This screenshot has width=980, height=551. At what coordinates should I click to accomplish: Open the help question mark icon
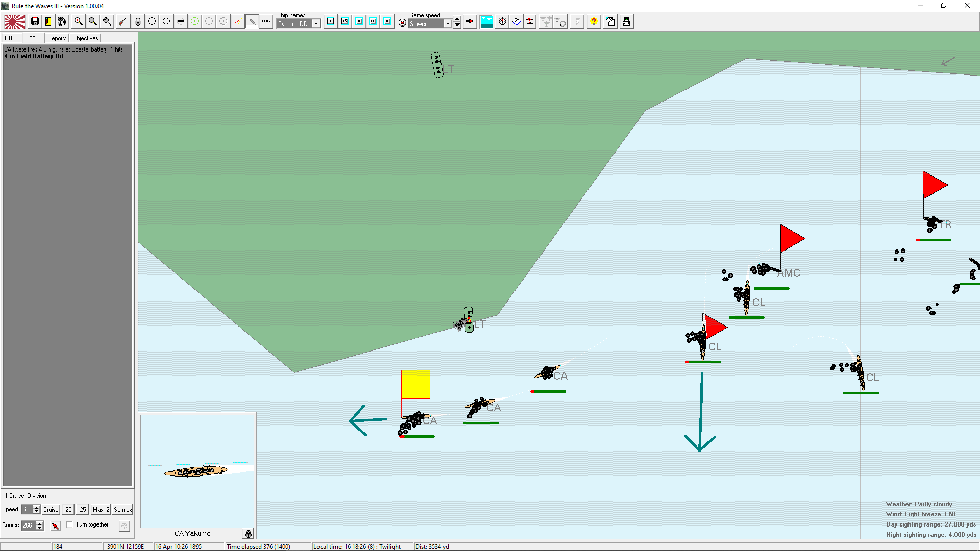pyautogui.click(x=594, y=21)
